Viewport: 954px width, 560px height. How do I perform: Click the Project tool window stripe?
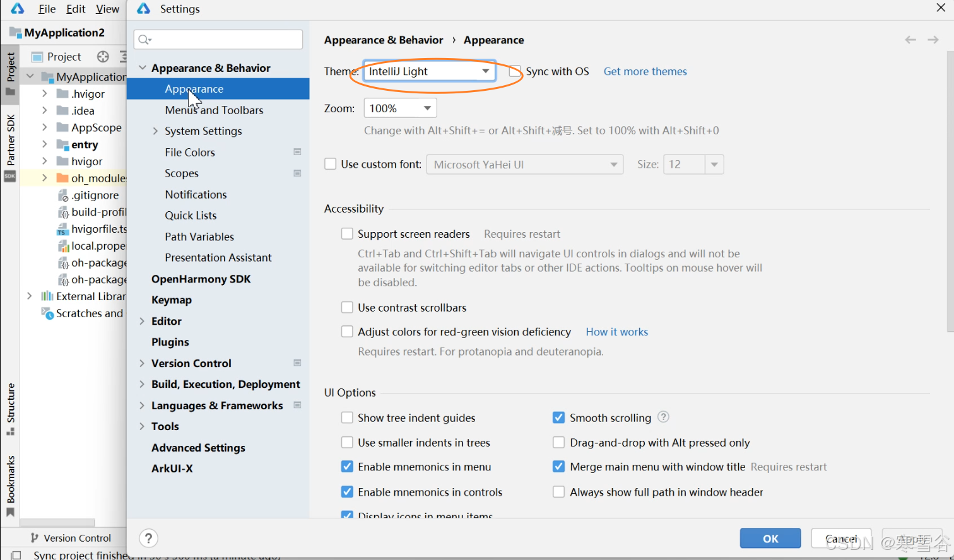10,73
